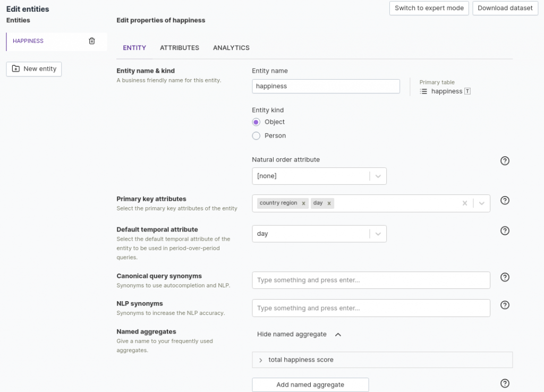
Task: Remove the country region primary key tag
Action: [303, 203]
